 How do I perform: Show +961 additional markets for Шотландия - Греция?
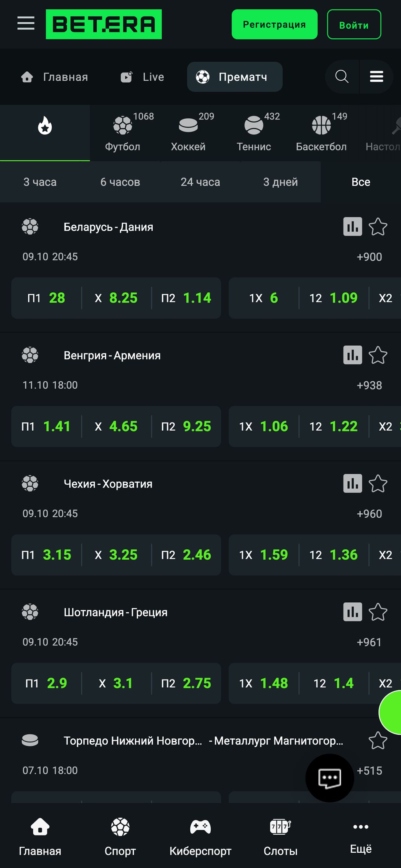point(369,643)
